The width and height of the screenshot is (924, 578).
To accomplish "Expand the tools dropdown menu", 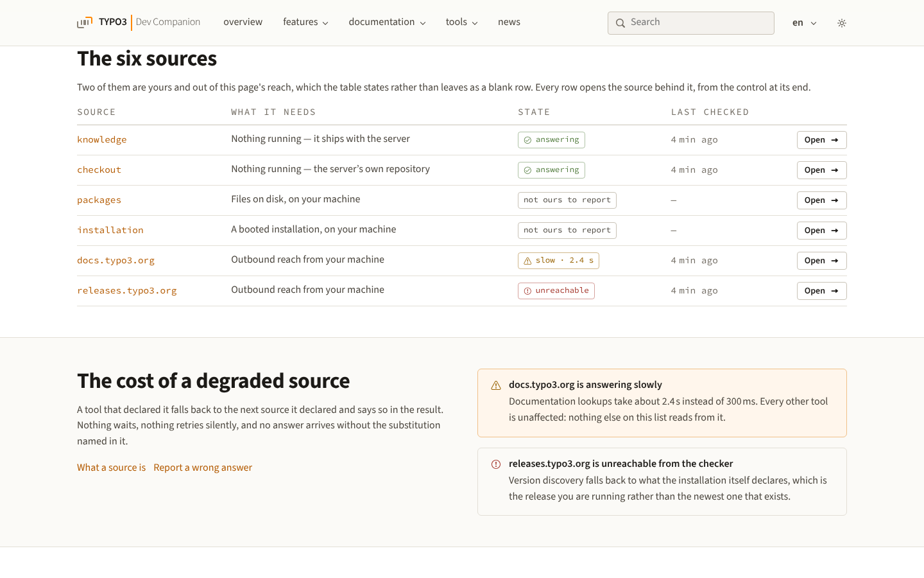I will click(461, 22).
